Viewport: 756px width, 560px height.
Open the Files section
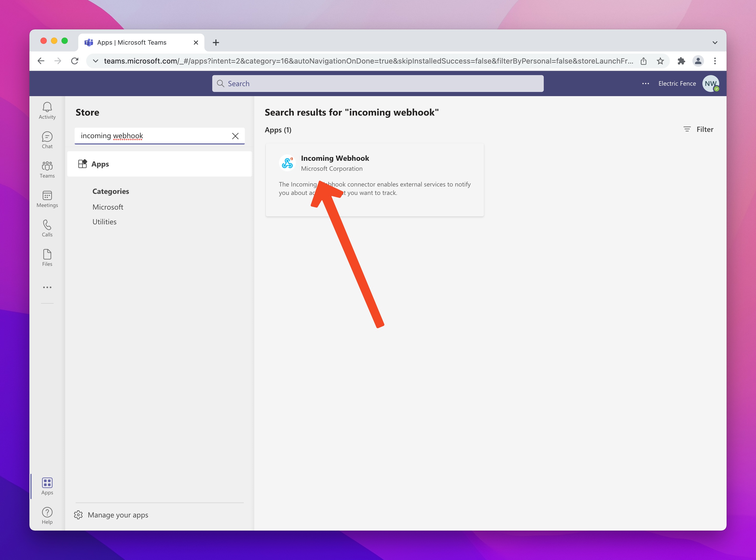47,258
